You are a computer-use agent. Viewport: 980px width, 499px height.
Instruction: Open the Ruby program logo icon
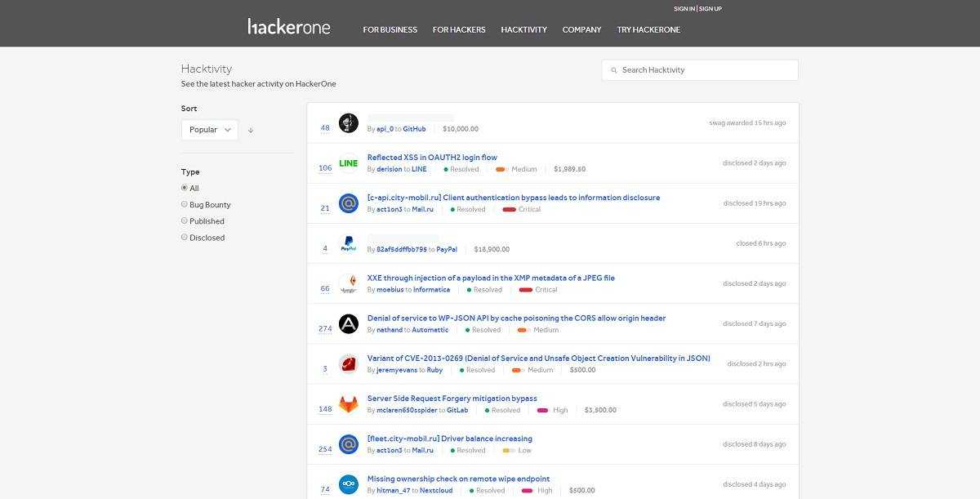click(349, 363)
